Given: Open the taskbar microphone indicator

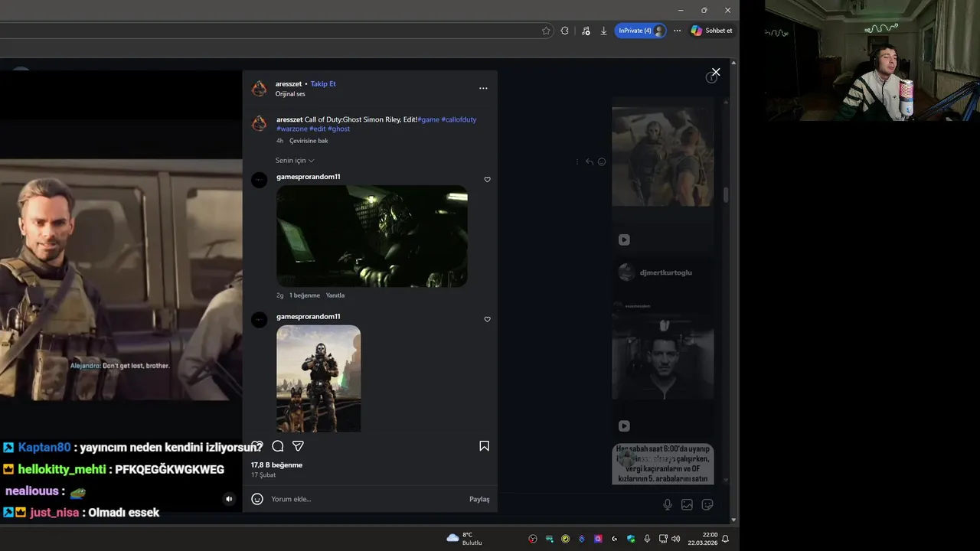Looking at the screenshot, I should [x=647, y=539].
